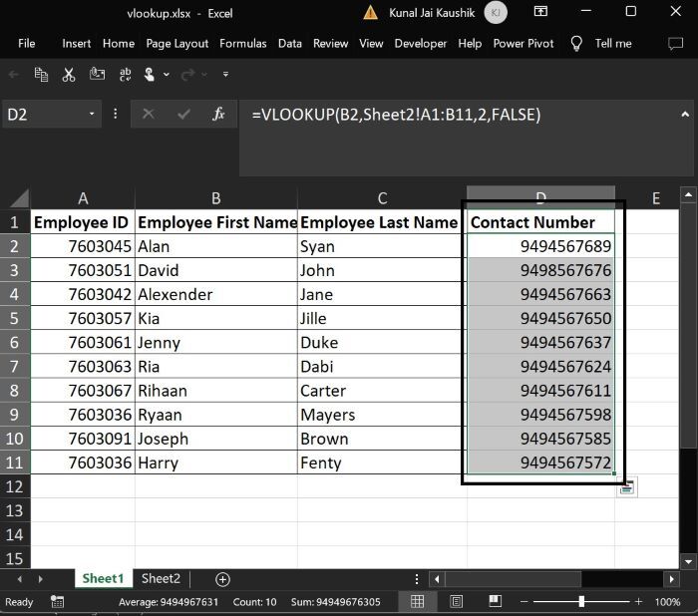Click the previous sheet navigation arrow
This screenshot has width=698, height=616.
[20, 579]
